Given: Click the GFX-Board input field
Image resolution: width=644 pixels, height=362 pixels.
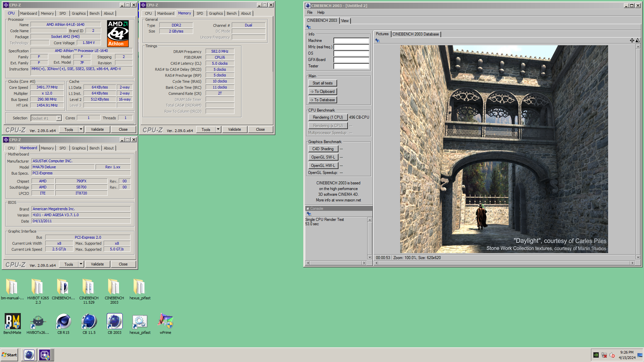Looking at the screenshot, I should click(x=351, y=60).
